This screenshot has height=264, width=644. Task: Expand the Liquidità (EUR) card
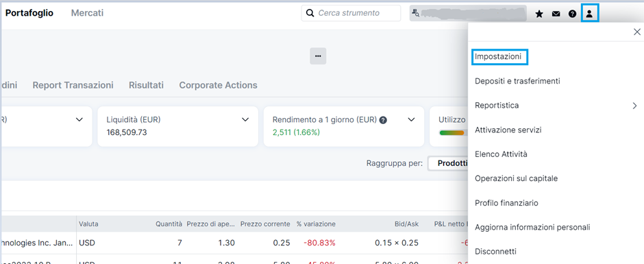coord(245,120)
